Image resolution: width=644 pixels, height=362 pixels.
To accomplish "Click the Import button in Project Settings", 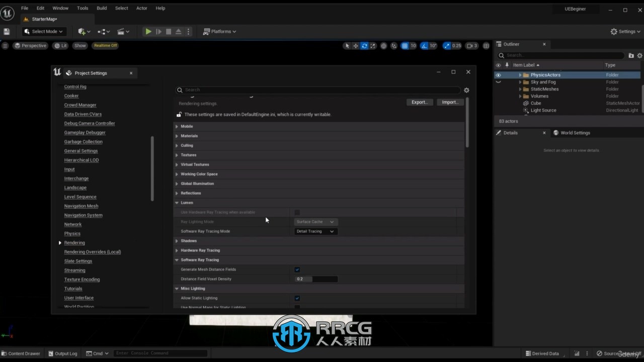I will point(450,102).
